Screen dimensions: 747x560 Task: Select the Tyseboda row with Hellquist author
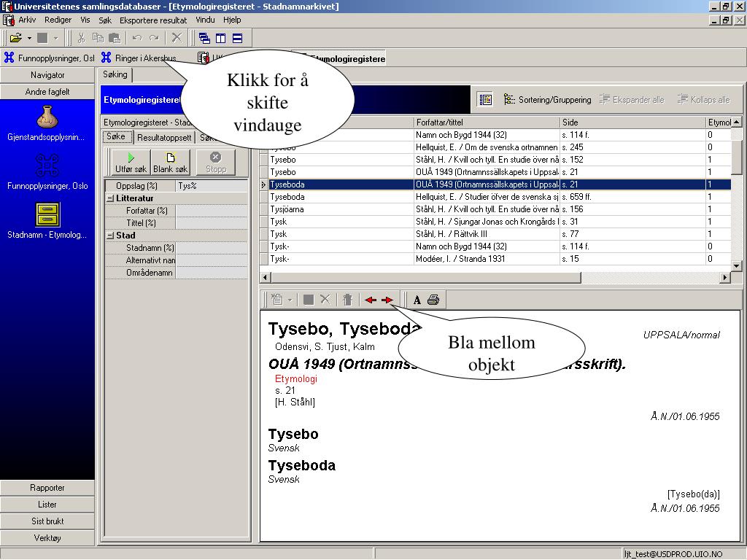point(495,197)
